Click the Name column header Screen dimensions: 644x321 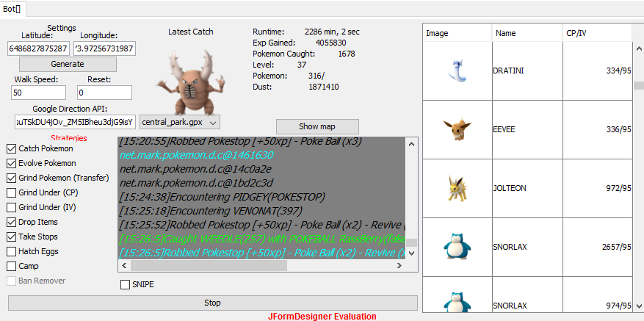pos(527,33)
